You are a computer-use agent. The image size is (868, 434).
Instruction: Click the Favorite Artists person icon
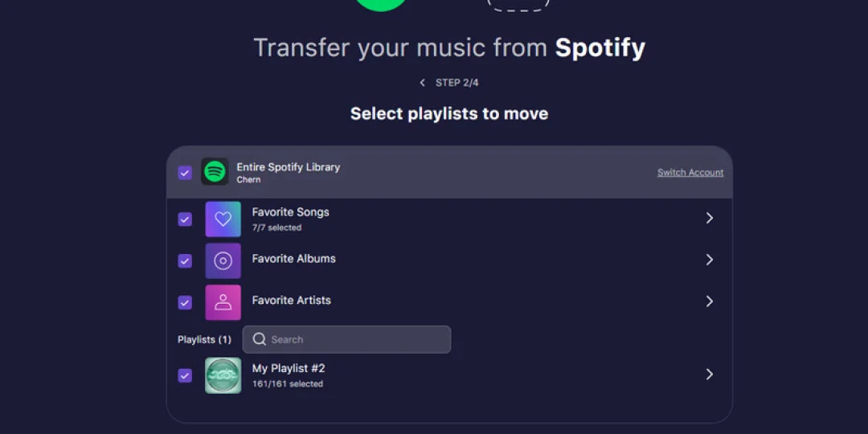coord(223,302)
